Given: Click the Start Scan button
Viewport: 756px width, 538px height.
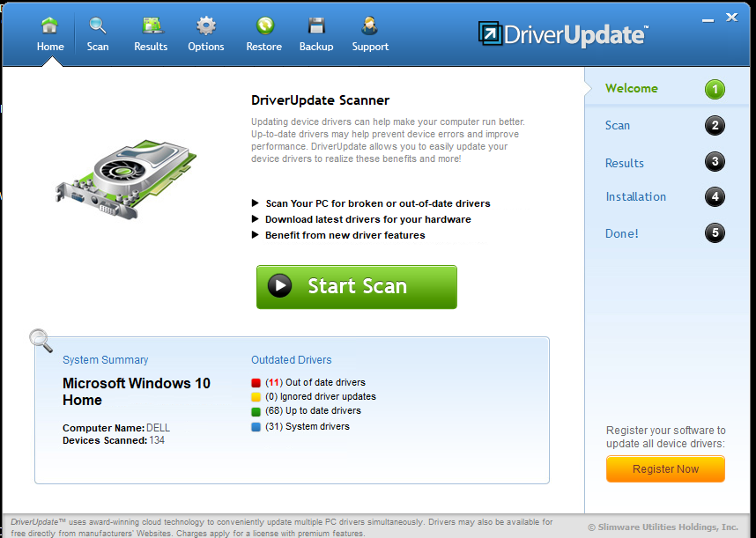Looking at the screenshot, I should pos(356,286).
